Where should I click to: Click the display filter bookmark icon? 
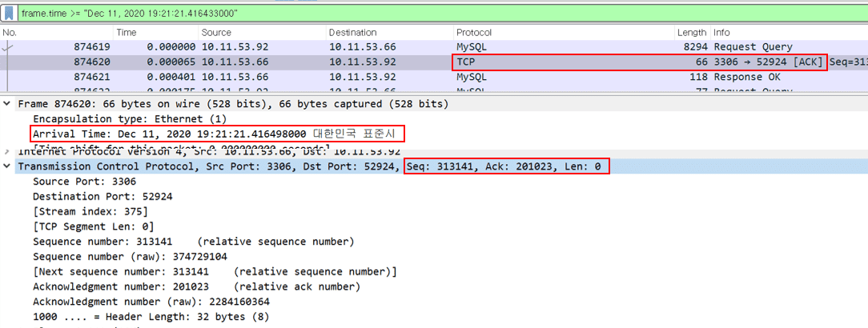(9, 14)
